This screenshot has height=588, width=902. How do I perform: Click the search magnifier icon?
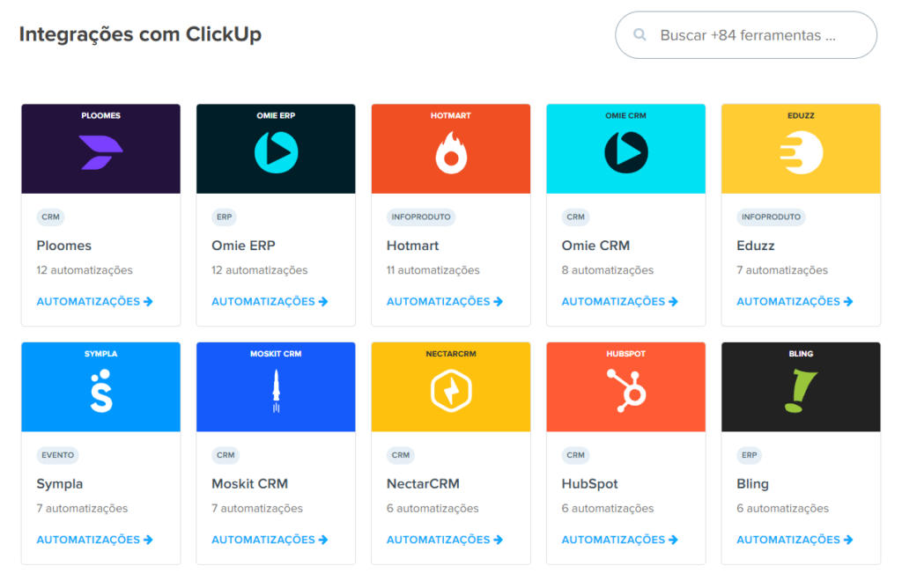[640, 34]
